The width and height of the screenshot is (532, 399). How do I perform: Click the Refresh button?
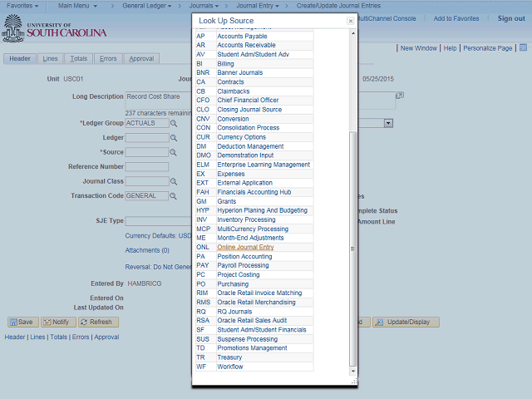(98, 322)
